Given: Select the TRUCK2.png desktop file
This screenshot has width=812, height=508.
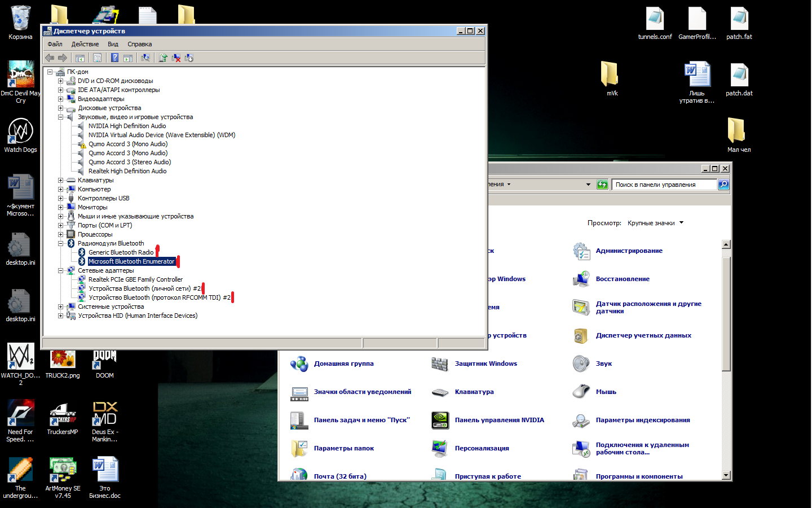Looking at the screenshot, I should [x=63, y=364].
